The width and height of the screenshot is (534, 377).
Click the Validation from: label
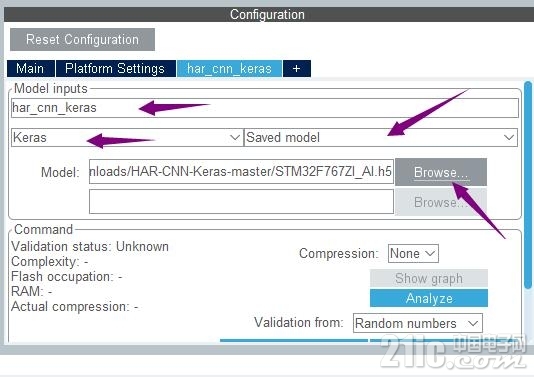(x=299, y=322)
